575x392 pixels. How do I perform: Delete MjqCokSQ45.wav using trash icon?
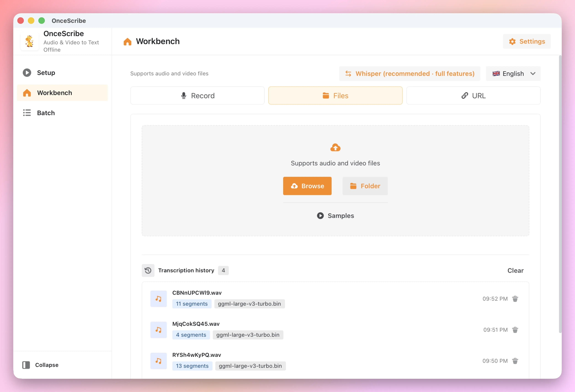click(x=515, y=330)
